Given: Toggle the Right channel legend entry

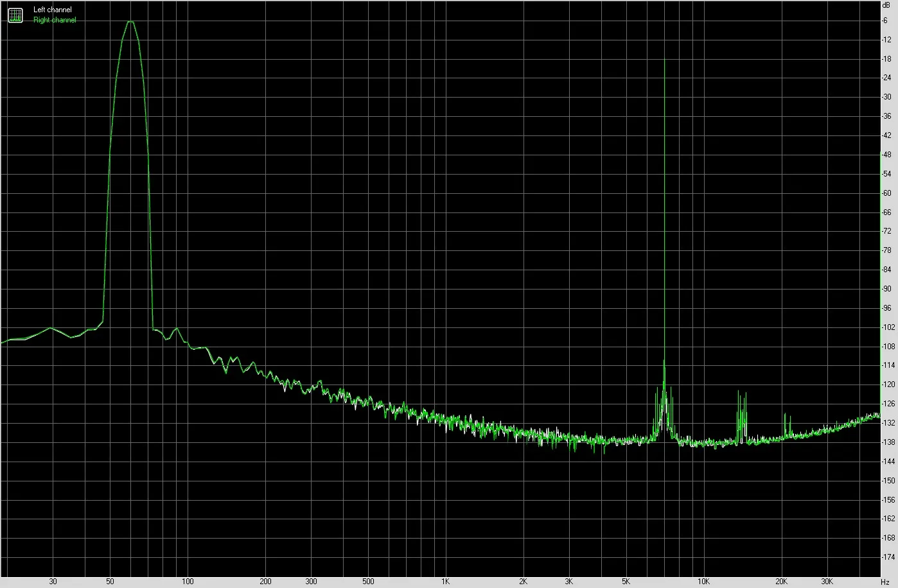Looking at the screenshot, I should pos(55,20).
